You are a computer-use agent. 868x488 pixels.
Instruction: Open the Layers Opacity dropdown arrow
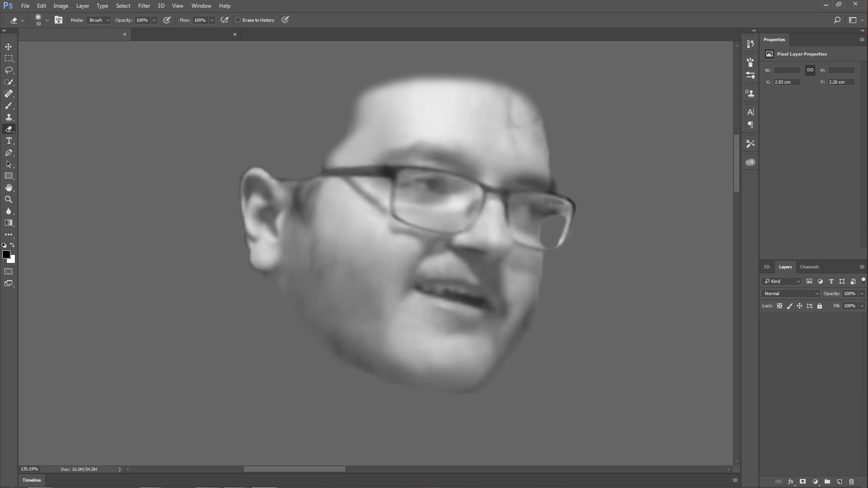862,293
